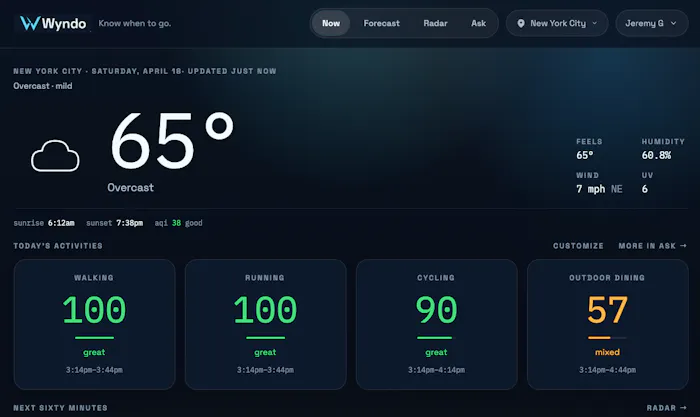Image resolution: width=700 pixels, height=417 pixels.
Task: Click the sunset time 7:38pm
Action: (x=129, y=223)
